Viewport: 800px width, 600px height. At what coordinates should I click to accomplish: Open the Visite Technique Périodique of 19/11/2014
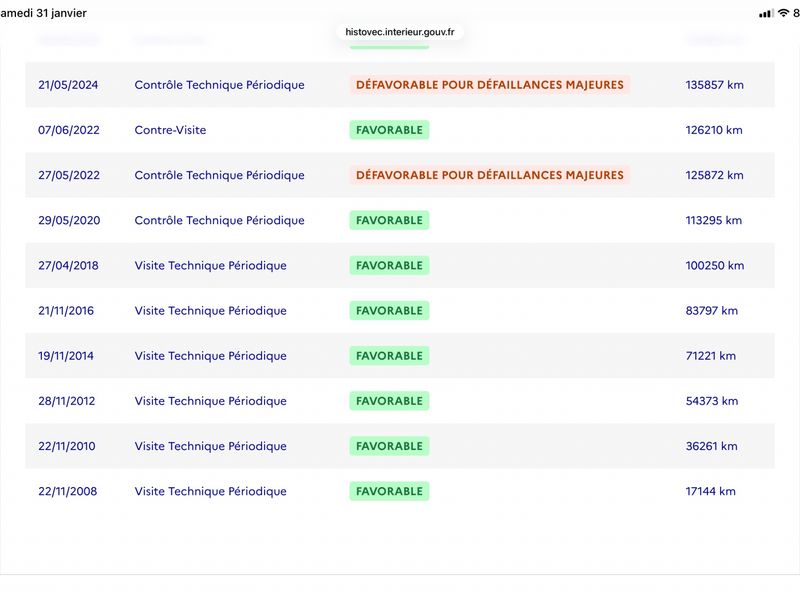pos(210,356)
